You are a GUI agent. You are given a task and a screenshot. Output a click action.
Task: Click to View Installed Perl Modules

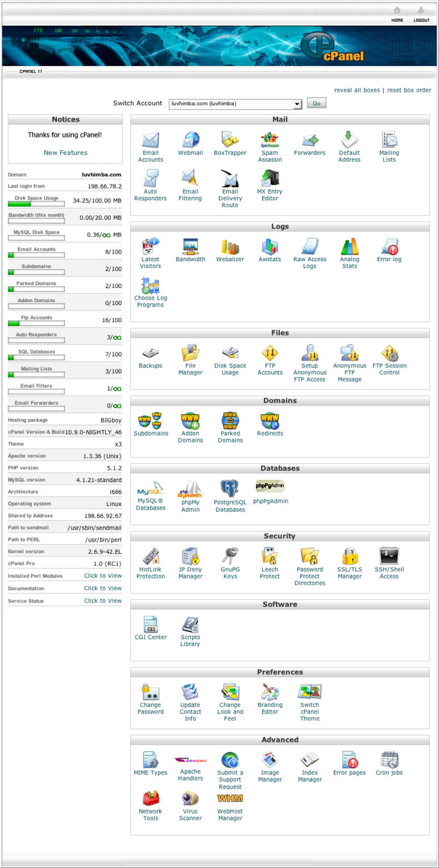tap(103, 575)
